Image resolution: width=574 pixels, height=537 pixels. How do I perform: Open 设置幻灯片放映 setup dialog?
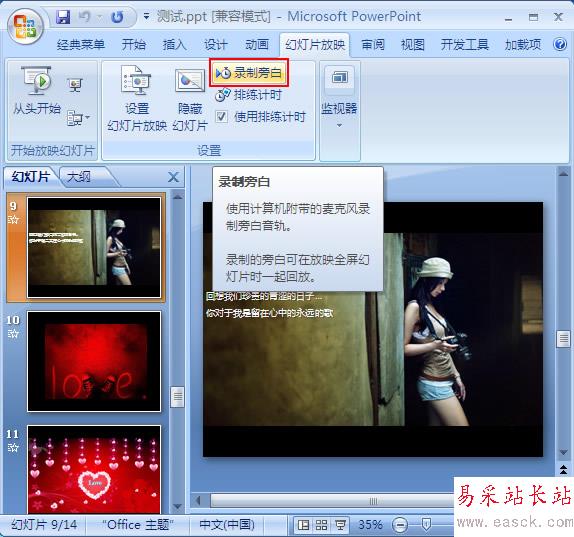(137, 98)
